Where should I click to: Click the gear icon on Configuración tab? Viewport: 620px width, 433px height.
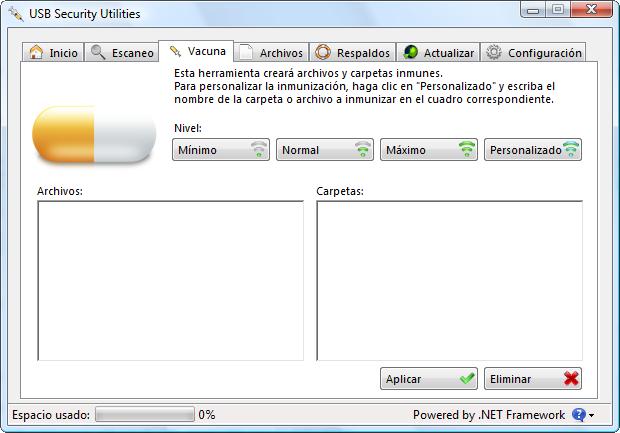coord(493,52)
